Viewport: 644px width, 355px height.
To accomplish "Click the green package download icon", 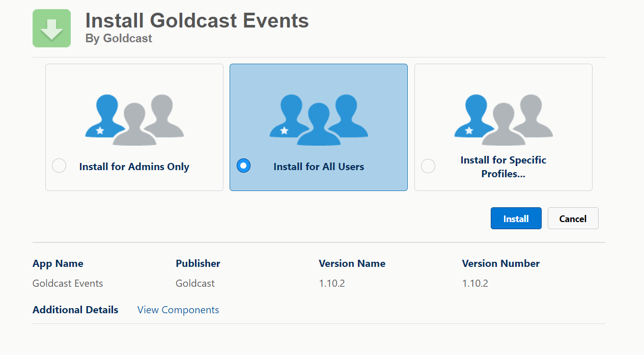I will (51, 28).
